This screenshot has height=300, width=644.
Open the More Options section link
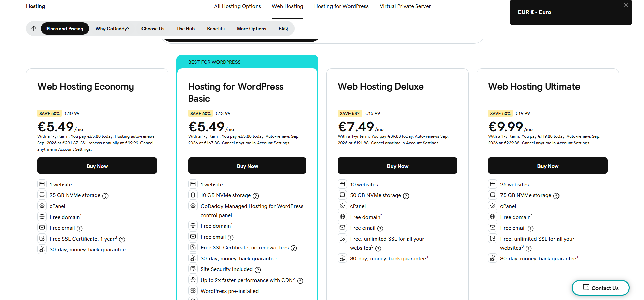click(x=251, y=29)
